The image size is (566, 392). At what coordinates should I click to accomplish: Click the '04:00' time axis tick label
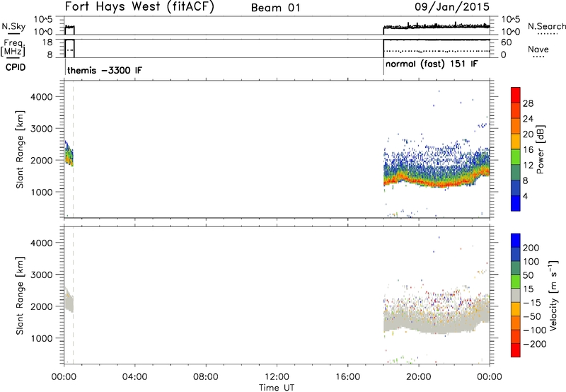click(x=134, y=377)
